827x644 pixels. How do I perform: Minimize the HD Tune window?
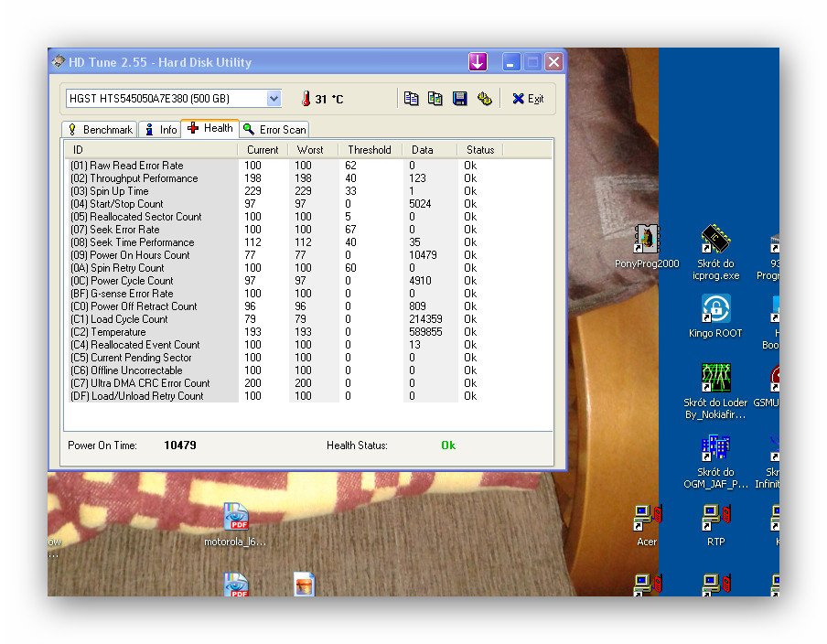tap(511, 62)
